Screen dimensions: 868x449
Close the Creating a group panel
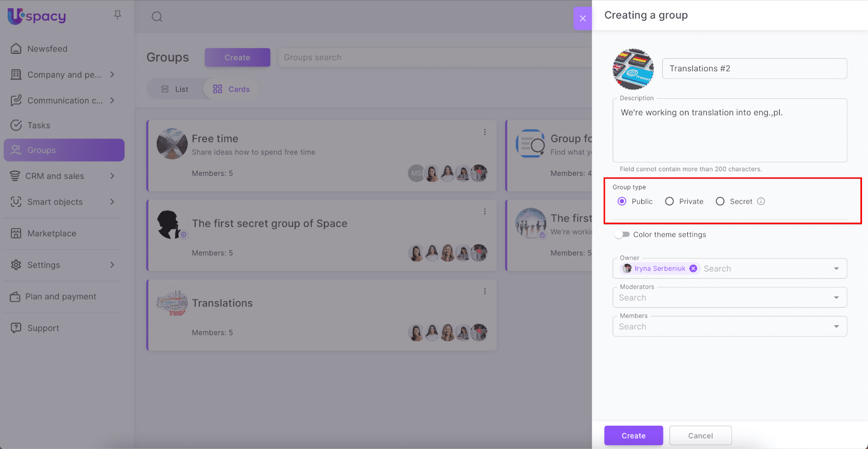coord(582,18)
